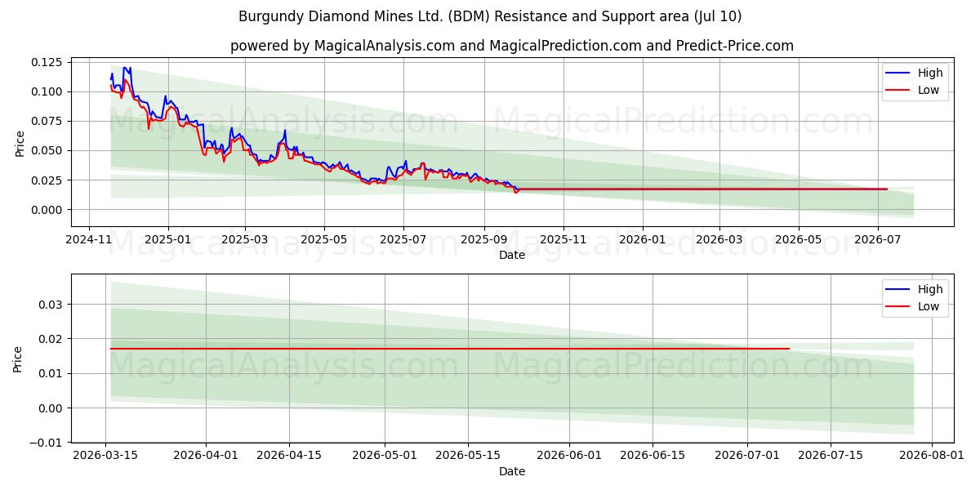
Task: Click the '2026-06-01' date label
Action: point(569,457)
